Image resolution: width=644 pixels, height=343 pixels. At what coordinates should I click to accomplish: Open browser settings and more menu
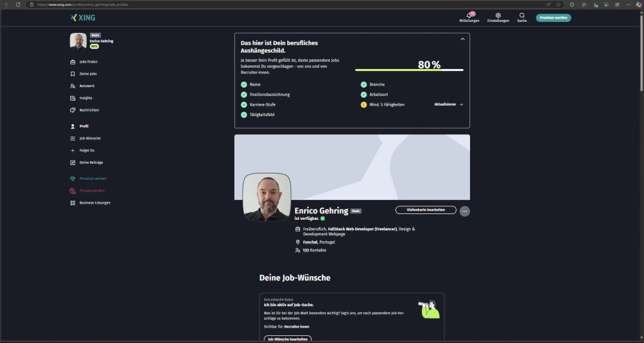pyautogui.click(x=628, y=5)
